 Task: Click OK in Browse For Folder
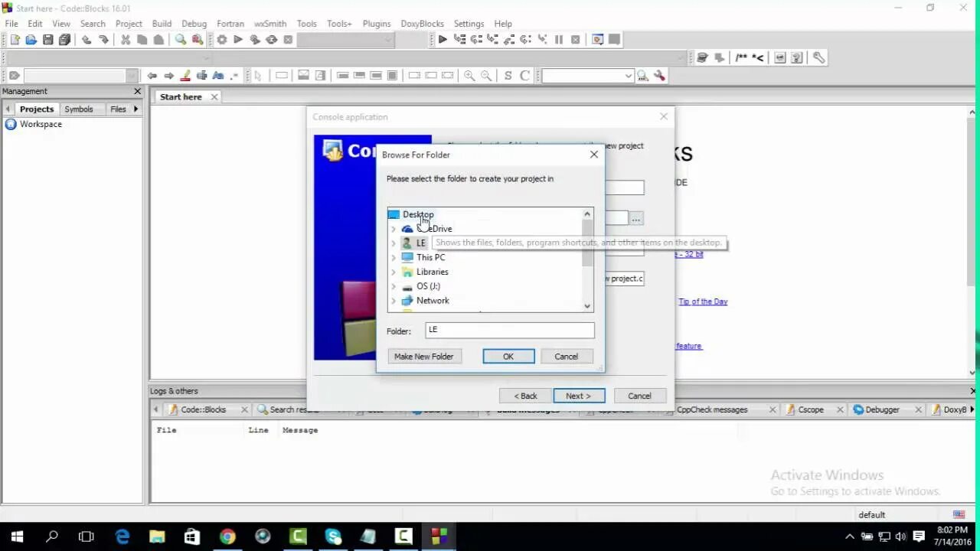pos(508,357)
